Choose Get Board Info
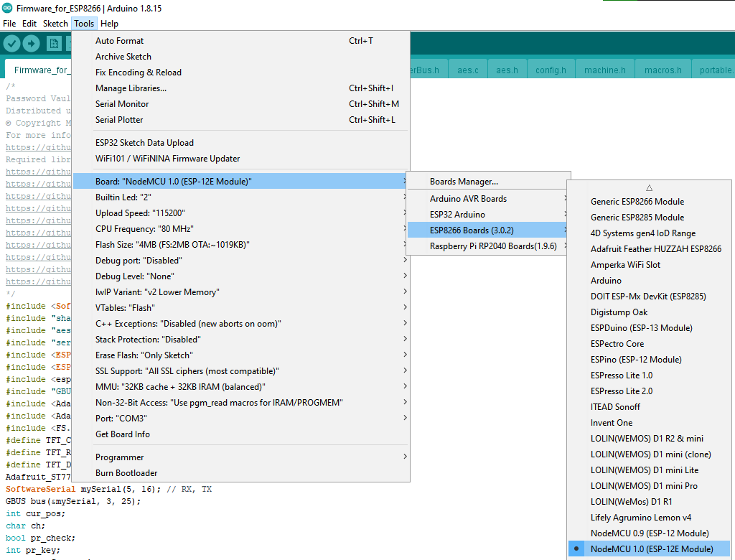This screenshot has width=735, height=560. pyautogui.click(x=241, y=434)
